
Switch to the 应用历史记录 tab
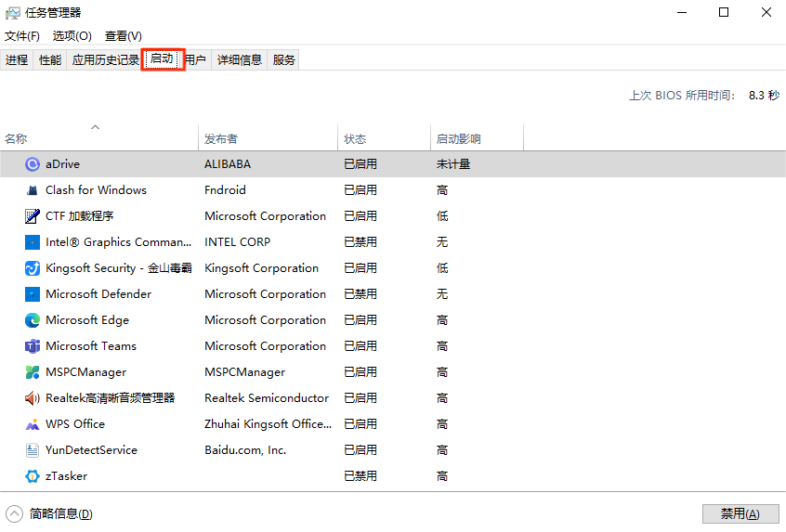coord(105,60)
